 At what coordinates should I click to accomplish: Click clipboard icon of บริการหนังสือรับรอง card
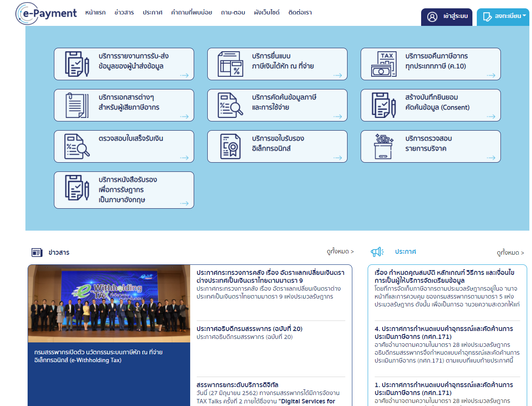77,188
